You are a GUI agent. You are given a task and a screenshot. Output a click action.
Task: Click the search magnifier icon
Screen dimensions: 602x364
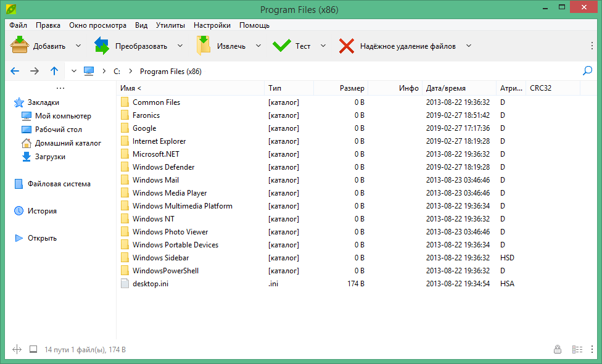587,71
